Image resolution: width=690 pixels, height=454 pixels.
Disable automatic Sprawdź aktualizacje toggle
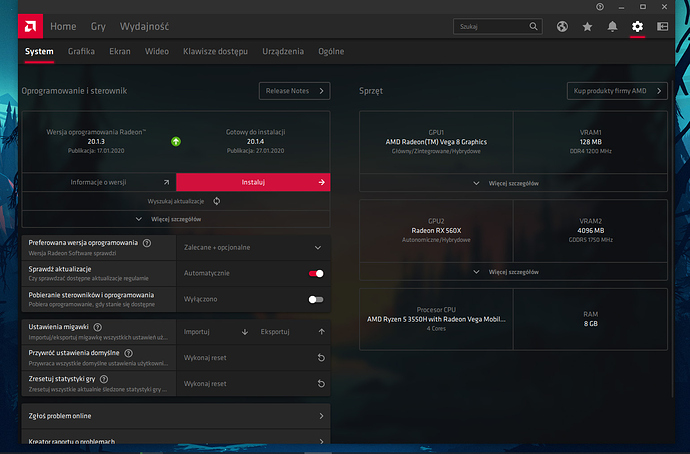click(x=316, y=274)
